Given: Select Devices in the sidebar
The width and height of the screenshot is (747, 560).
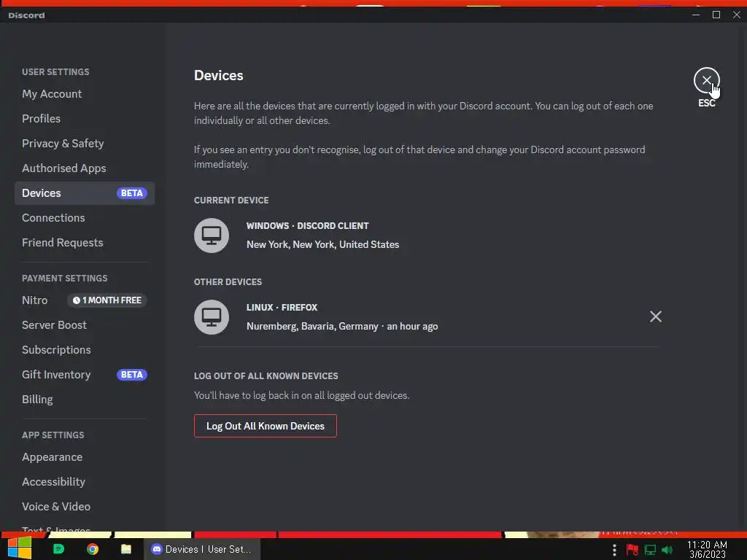Looking at the screenshot, I should [85, 193].
